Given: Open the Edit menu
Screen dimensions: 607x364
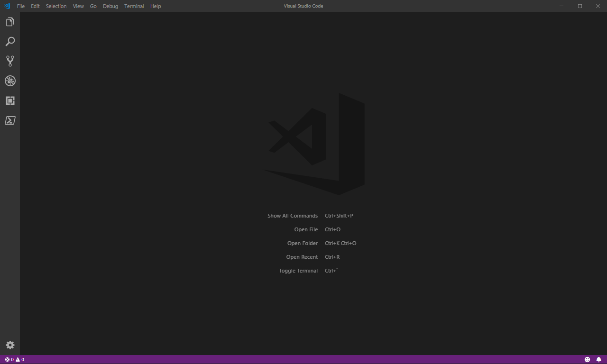Looking at the screenshot, I should coord(35,6).
